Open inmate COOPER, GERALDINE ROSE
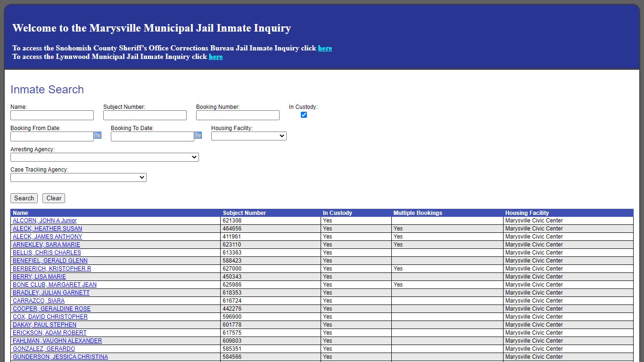 coord(51,309)
